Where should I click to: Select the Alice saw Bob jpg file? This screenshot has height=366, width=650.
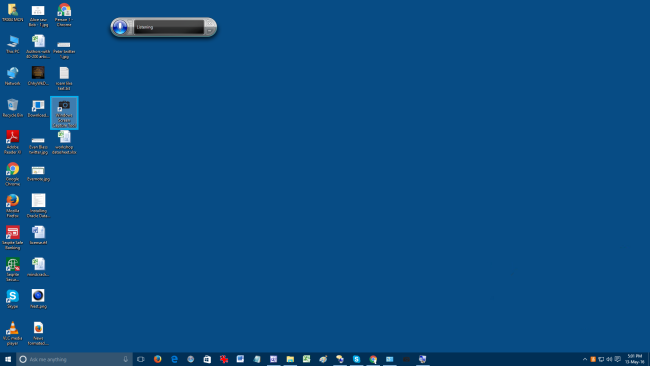(x=39, y=16)
